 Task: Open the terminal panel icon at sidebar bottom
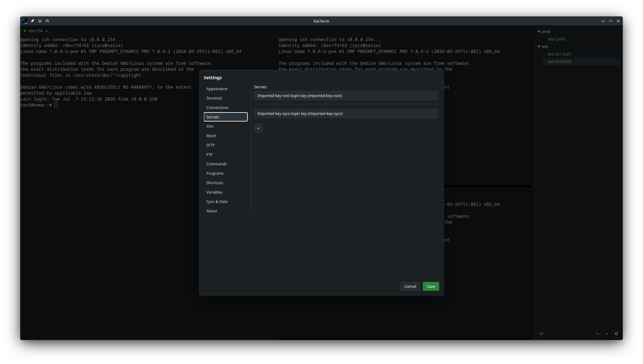(541, 334)
